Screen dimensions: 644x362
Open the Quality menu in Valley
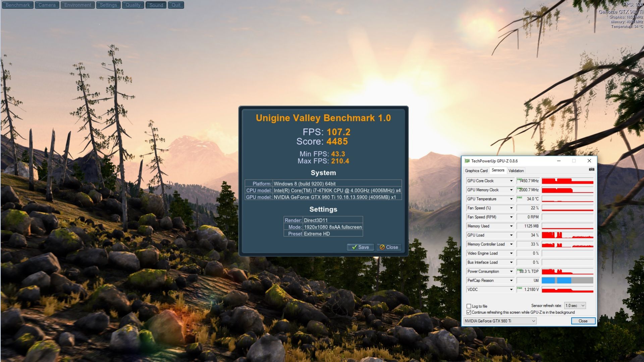(x=133, y=5)
